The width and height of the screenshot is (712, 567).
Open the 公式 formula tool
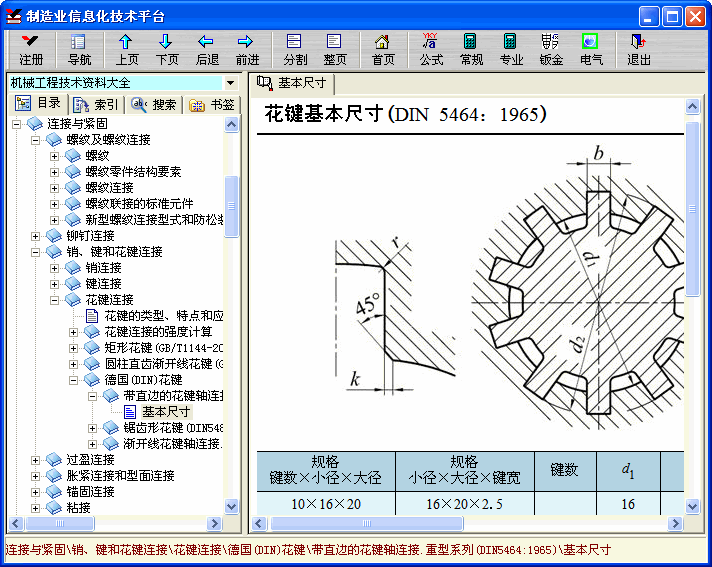(x=431, y=49)
